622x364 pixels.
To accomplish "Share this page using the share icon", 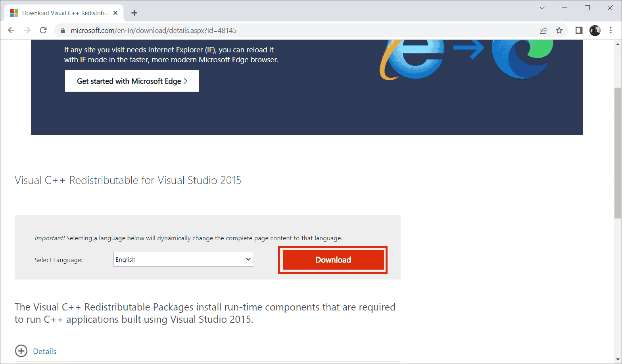I will tap(543, 31).
